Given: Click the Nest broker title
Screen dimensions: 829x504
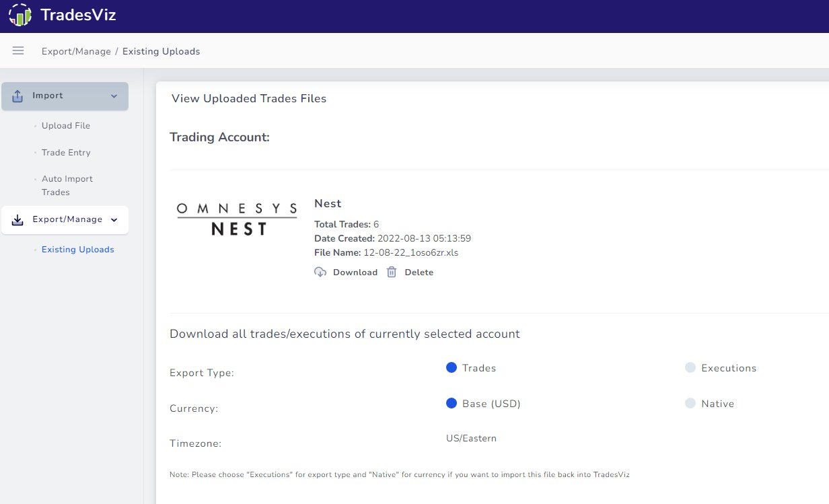Looking at the screenshot, I should [328, 203].
